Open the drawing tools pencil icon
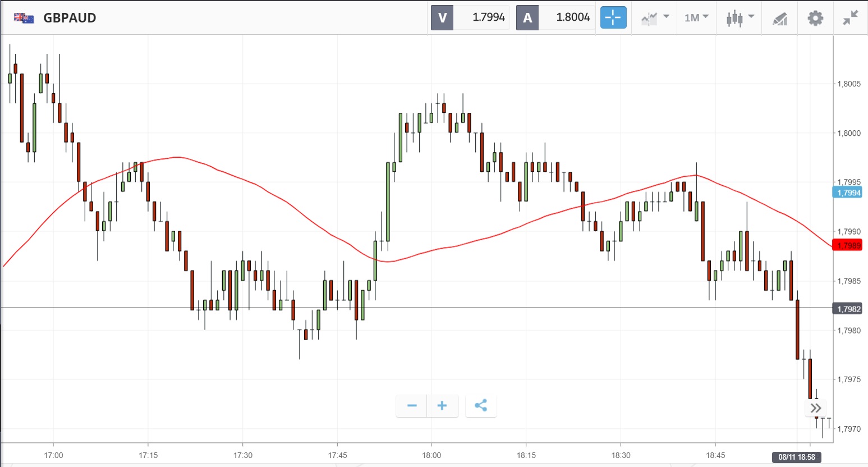The width and height of the screenshot is (868, 467). point(780,19)
